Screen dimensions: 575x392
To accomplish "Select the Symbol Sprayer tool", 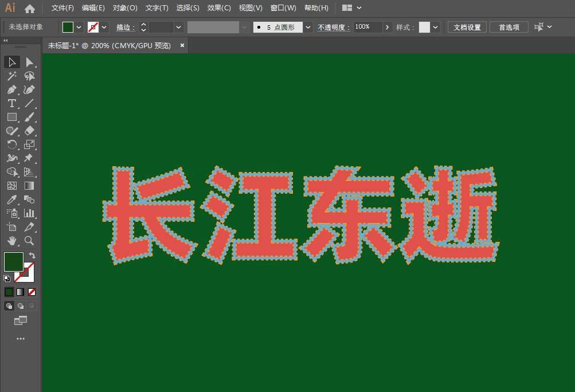I will tap(11, 213).
